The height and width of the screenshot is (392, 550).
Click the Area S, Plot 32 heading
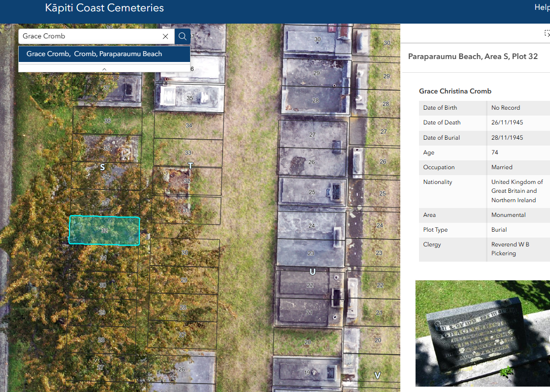pyautogui.click(x=473, y=57)
